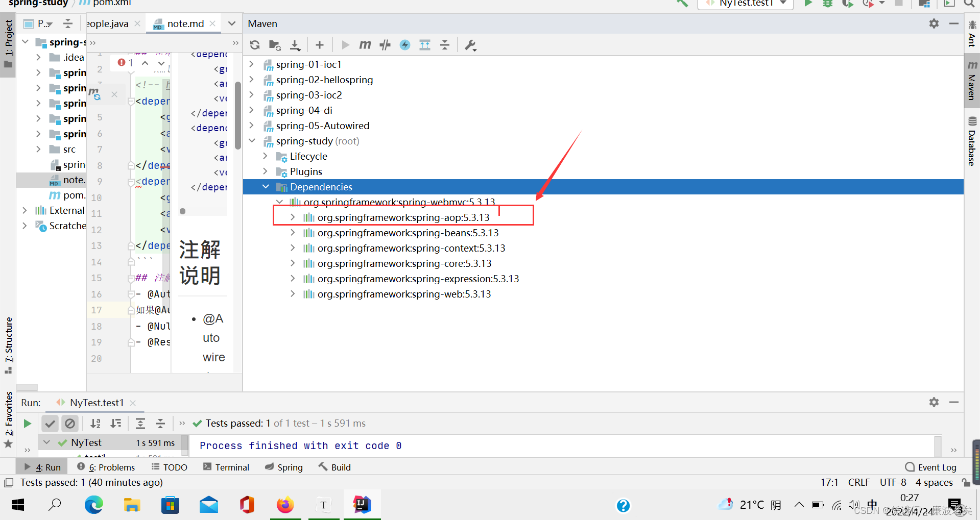Open Run panel gear settings
The image size is (980, 520).
(x=934, y=402)
